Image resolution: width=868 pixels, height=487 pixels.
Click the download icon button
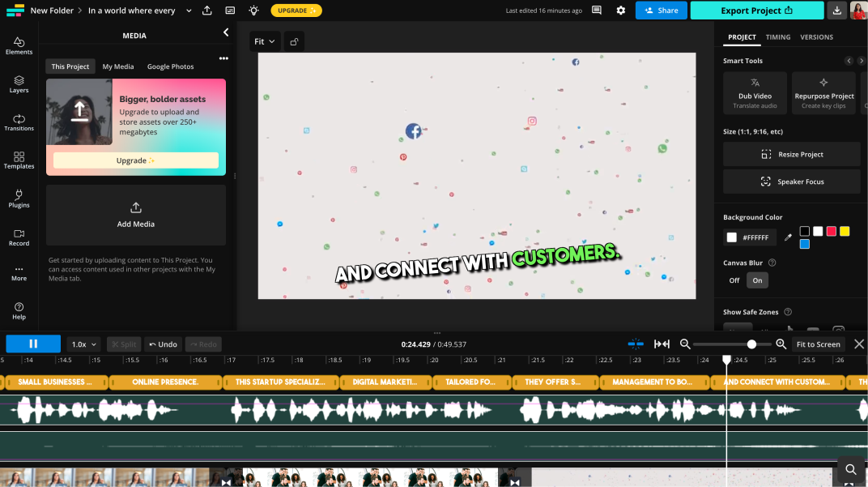point(837,11)
